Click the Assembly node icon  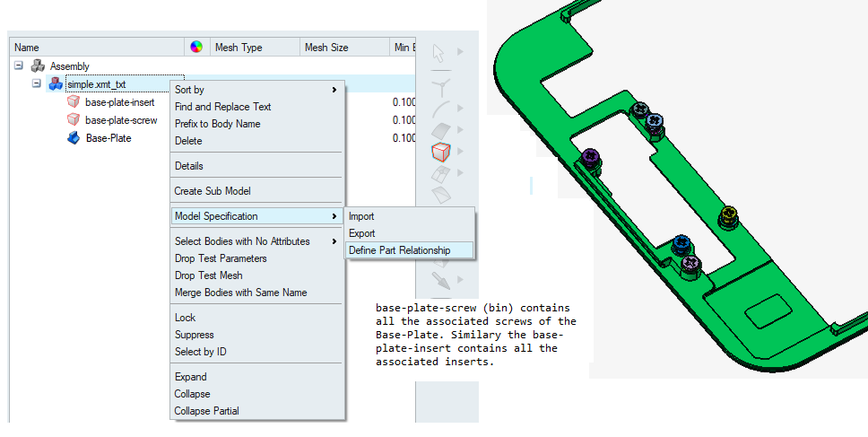[38, 66]
